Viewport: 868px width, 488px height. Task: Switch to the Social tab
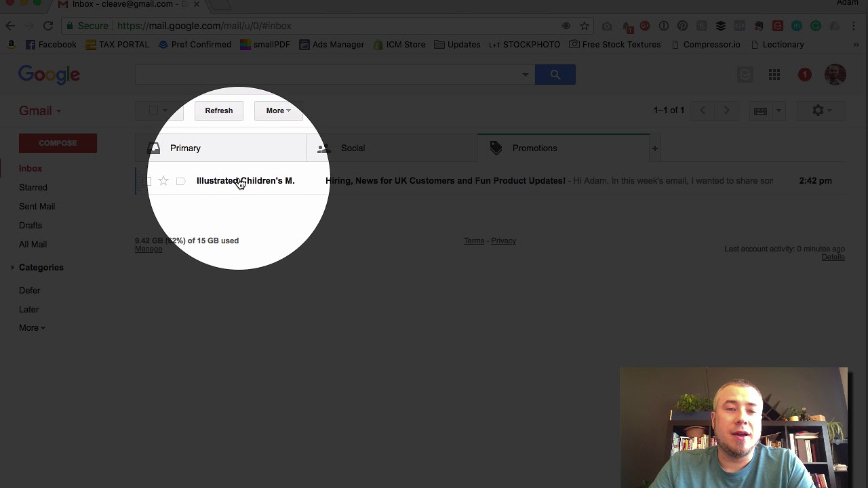tap(392, 148)
